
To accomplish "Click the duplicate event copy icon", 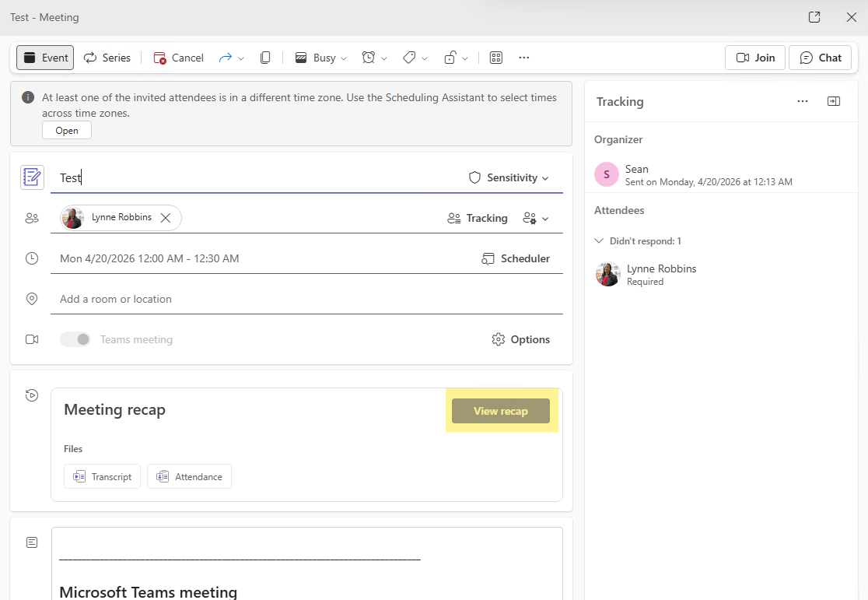I will [265, 58].
